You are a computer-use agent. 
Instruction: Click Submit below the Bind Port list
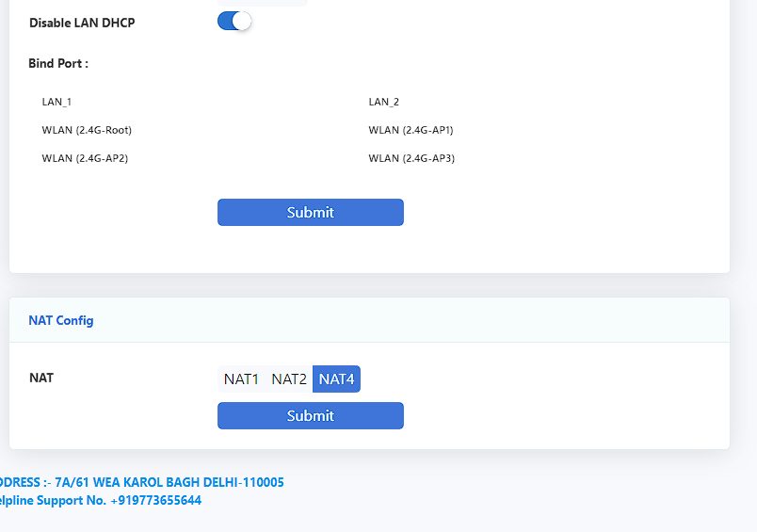311,213
